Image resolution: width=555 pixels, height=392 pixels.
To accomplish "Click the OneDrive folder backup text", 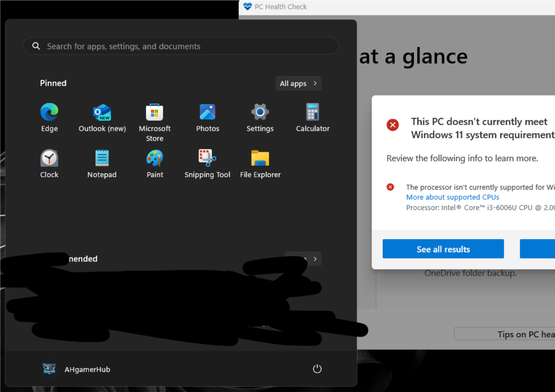I will 471,273.
